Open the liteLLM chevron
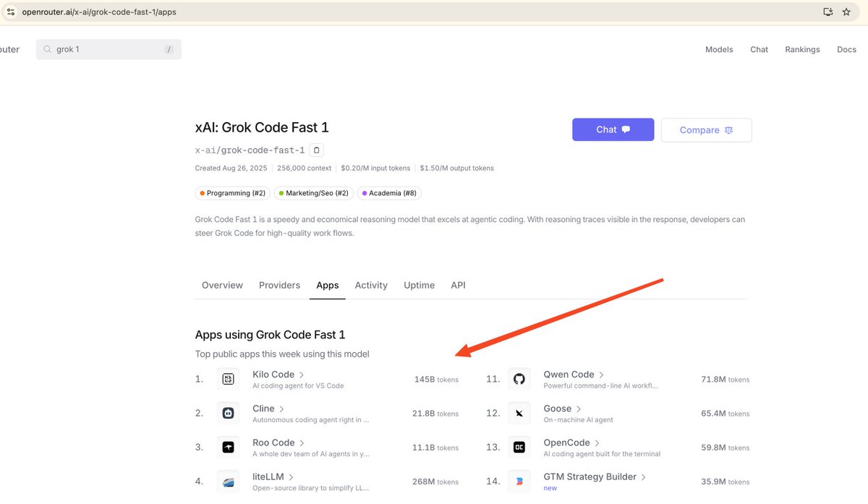The width and height of the screenshot is (868, 504). (291, 477)
